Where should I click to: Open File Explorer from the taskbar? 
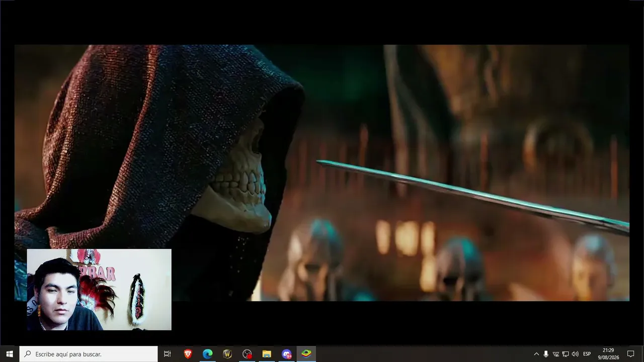(267, 354)
